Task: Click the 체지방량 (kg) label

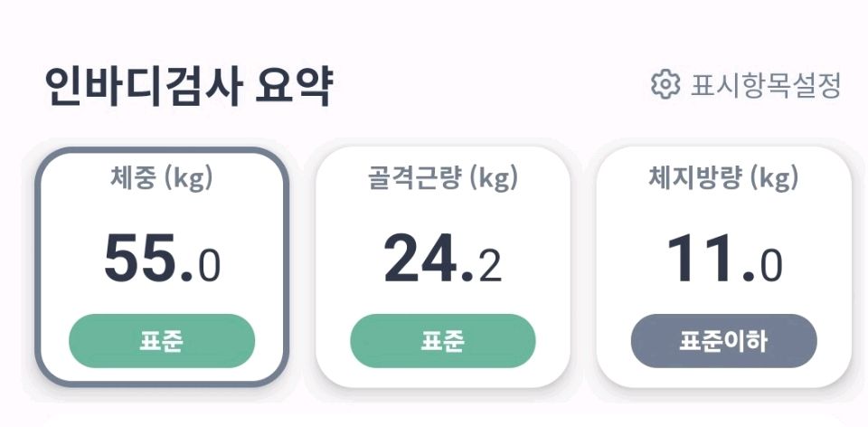Action: (x=723, y=178)
